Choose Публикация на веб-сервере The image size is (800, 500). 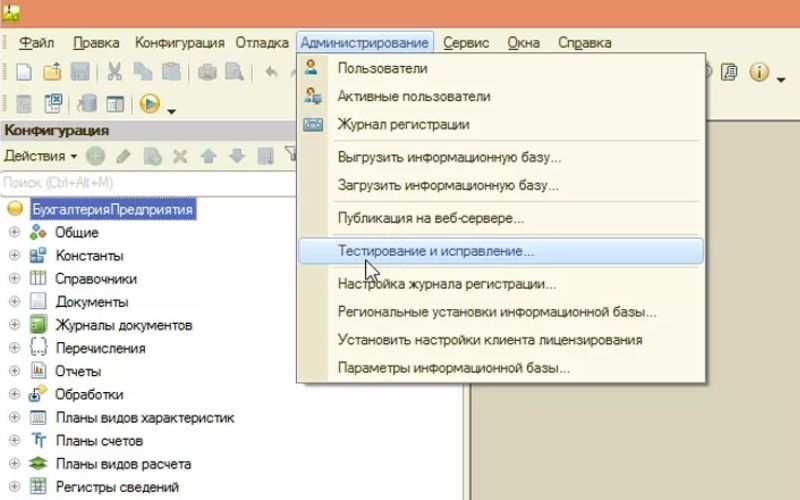tap(501, 218)
